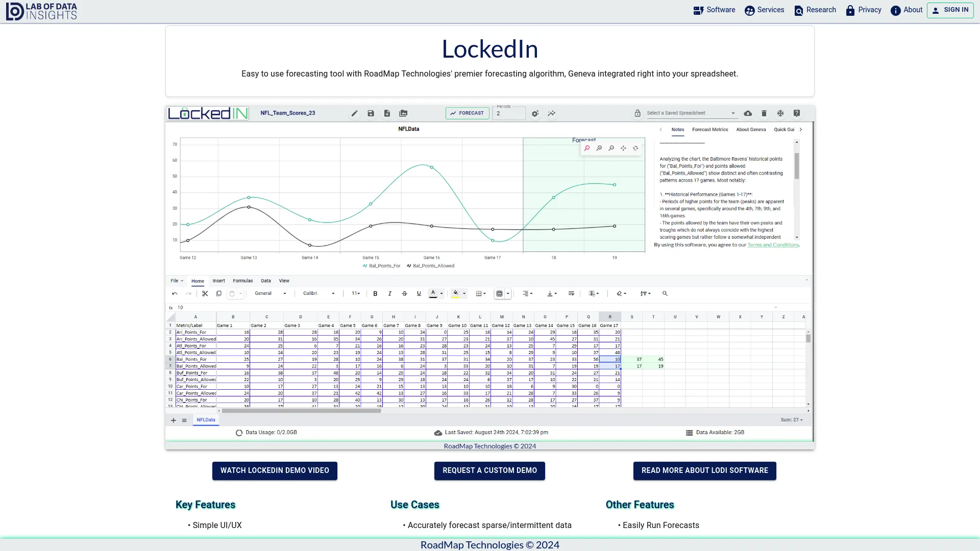Open the font color dropdown arrow

(x=442, y=294)
